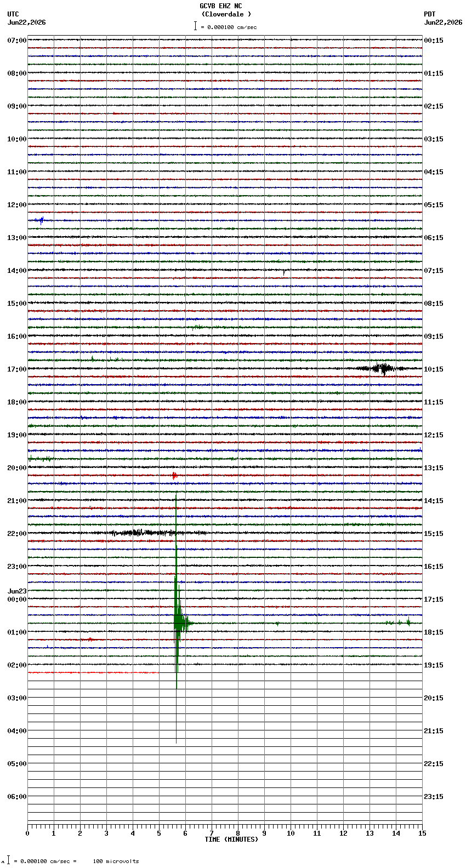
Task: Click the 15:00 UTC time label
Action: 17,304
